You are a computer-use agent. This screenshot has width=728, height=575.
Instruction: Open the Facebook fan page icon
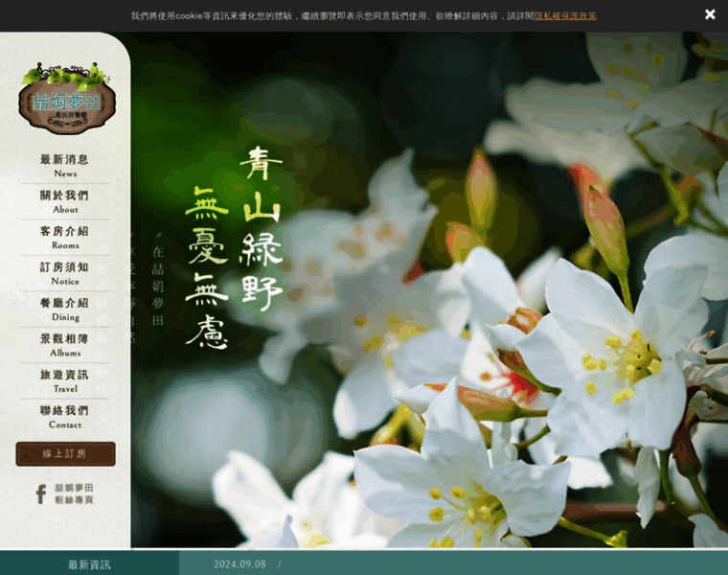[x=41, y=494]
